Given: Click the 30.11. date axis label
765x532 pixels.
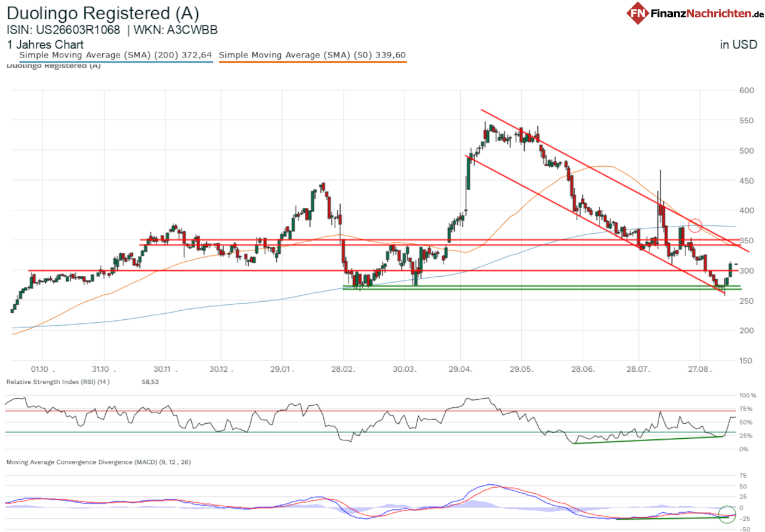Looking at the screenshot, I should (x=164, y=369).
